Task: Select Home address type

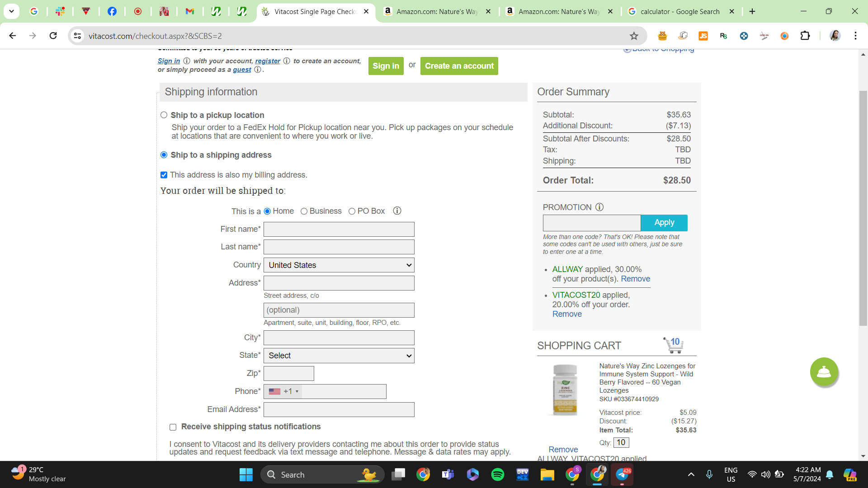Action: point(267,211)
